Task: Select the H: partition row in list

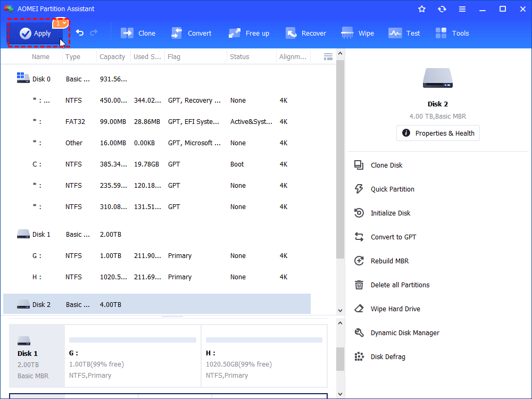Action: click(x=157, y=277)
